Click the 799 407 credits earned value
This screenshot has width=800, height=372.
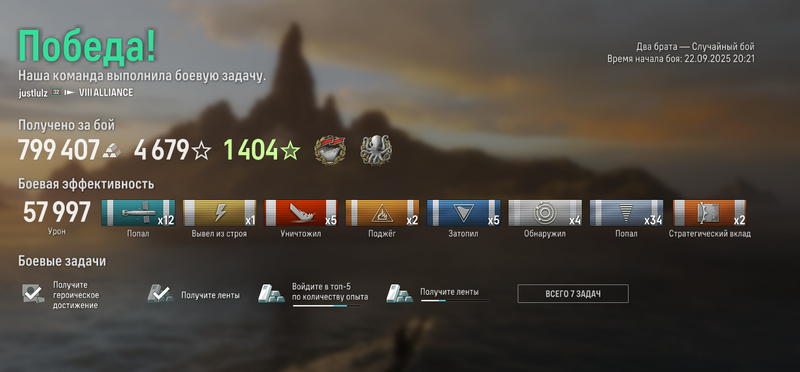coord(59,150)
